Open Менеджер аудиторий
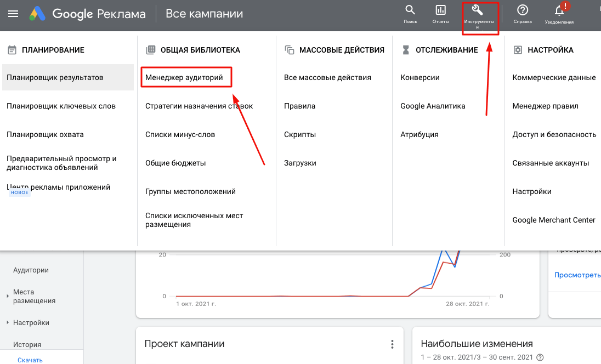601x364 pixels. click(x=184, y=77)
